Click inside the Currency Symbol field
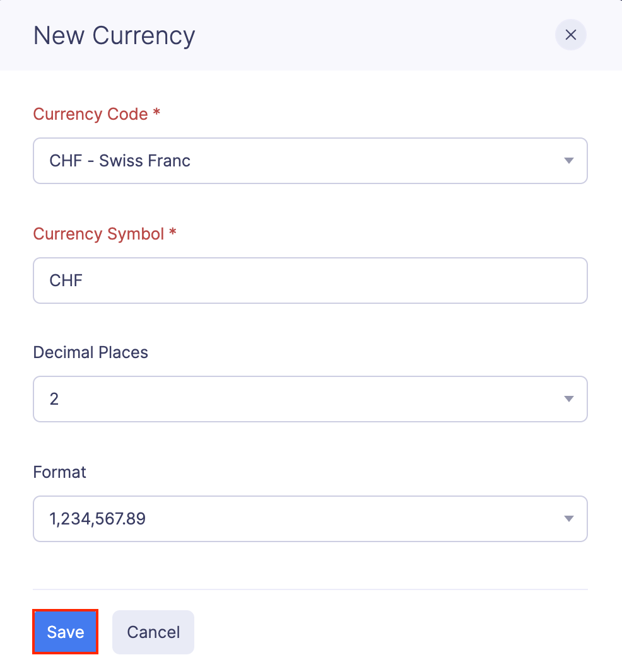The image size is (622, 672). coord(310,281)
